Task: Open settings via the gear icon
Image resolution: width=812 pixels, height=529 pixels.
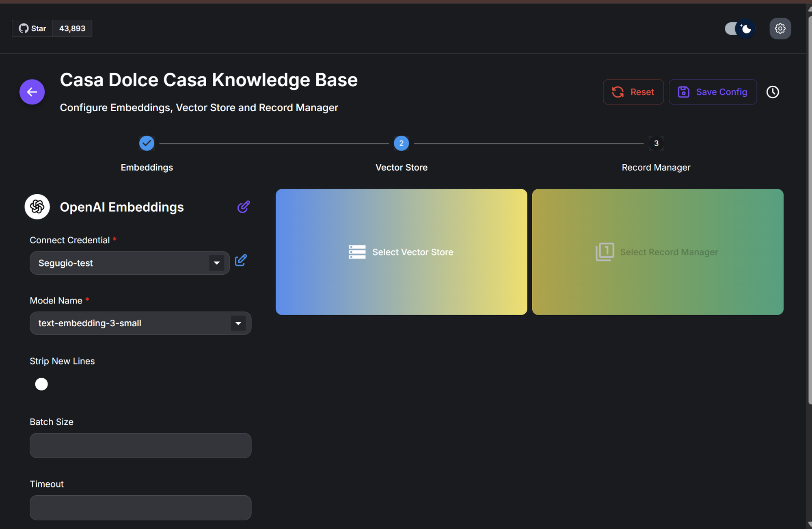Action: point(780,28)
